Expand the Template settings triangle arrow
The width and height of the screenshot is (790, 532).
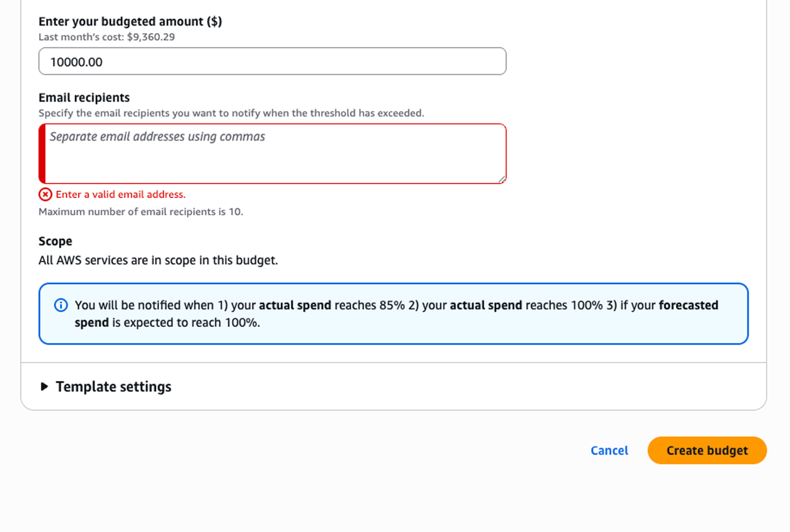[44, 386]
